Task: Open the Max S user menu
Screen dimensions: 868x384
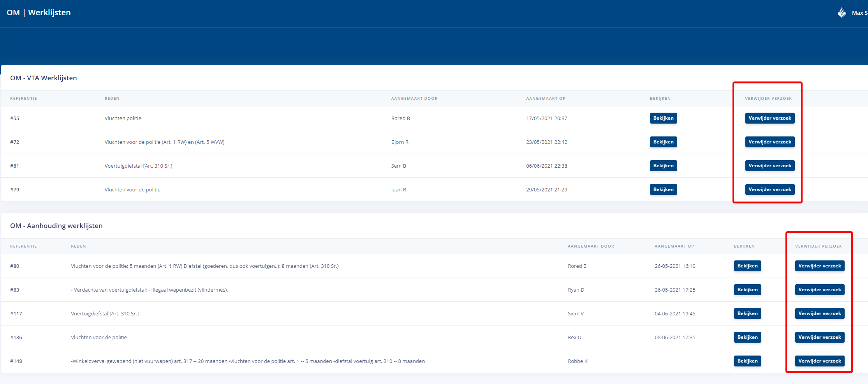Action: (x=859, y=13)
